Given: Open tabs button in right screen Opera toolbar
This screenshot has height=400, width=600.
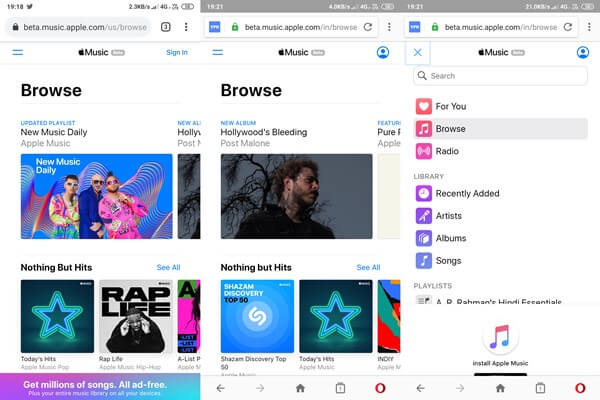Looking at the screenshot, I should click(x=540, y=388).
